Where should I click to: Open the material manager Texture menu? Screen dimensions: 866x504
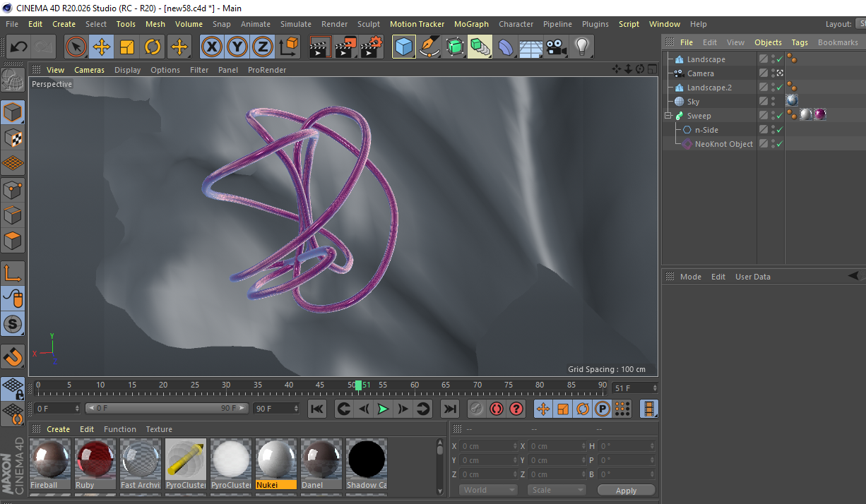159,429
